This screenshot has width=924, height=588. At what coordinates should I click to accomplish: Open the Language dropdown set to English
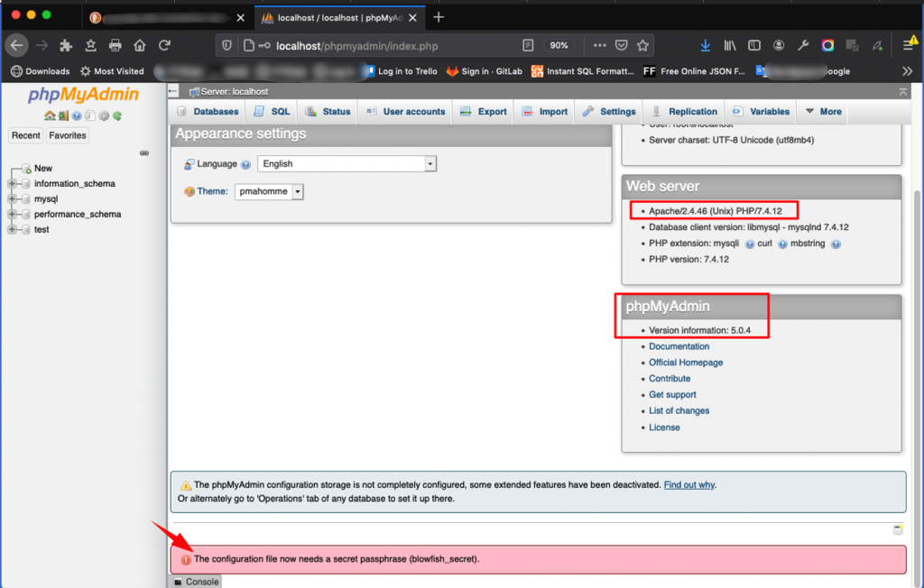pos(347,164)
